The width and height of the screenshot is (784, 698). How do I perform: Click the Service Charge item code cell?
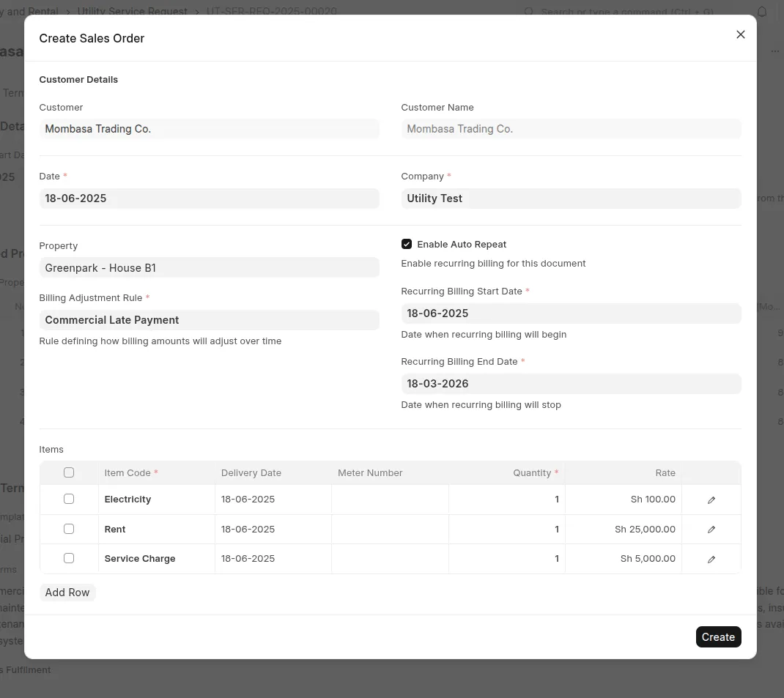[x=157, y=559]
